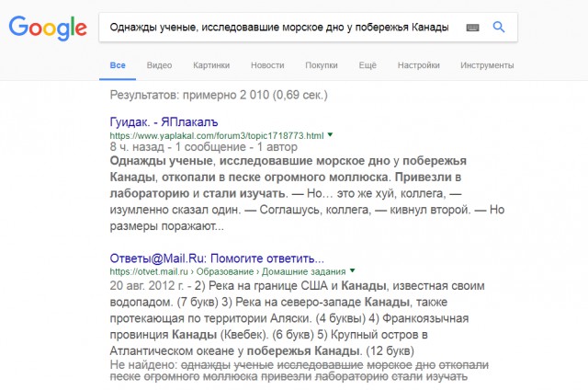Expand dropdown arrow beside yaplakal URL
The image size is (588, 390).
click(x=330, y=134)
